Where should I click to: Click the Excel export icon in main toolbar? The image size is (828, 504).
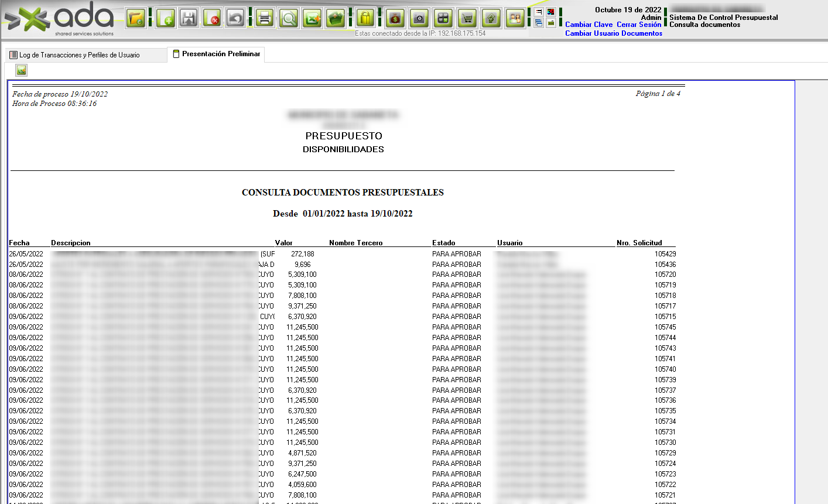coord(312,19)
